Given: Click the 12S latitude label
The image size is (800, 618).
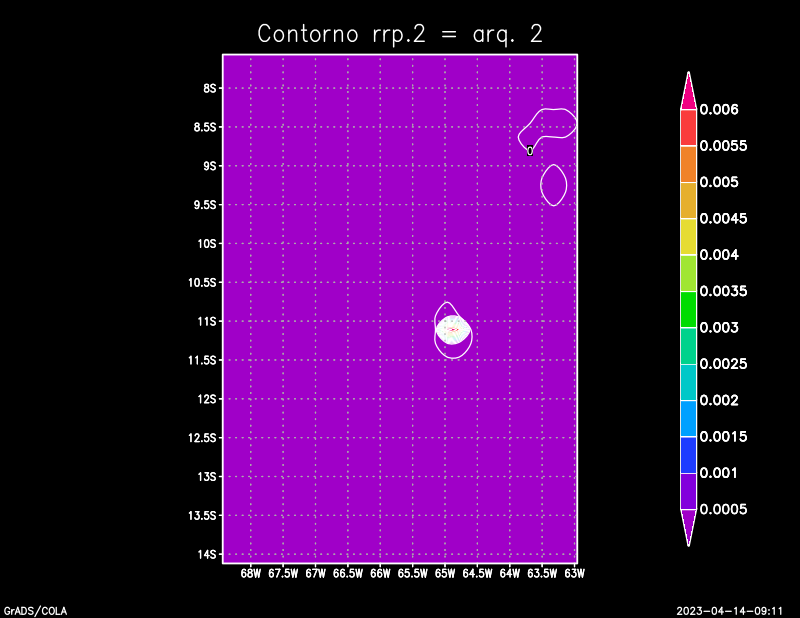Looking at the screenshot, I should pyautogui.click(x=207, y=399).
